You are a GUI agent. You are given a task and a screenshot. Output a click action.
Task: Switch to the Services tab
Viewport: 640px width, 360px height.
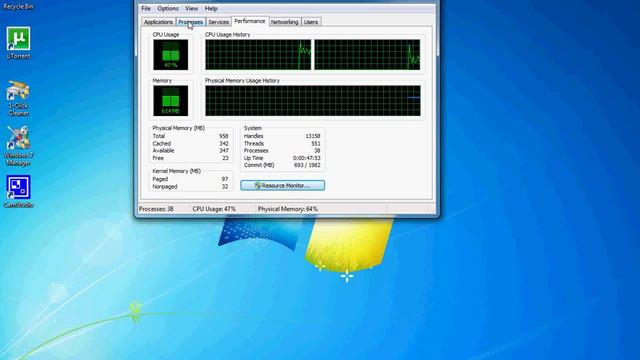(218, 22)
